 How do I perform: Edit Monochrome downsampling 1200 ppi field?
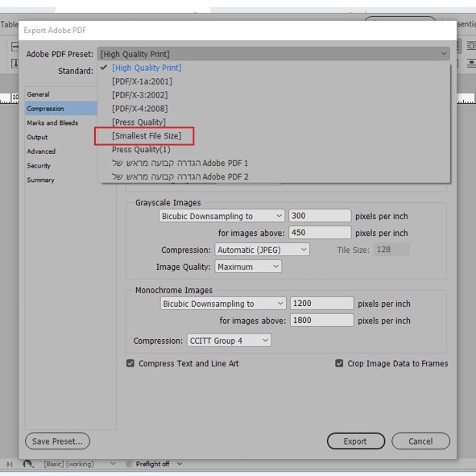click(322, 304)
